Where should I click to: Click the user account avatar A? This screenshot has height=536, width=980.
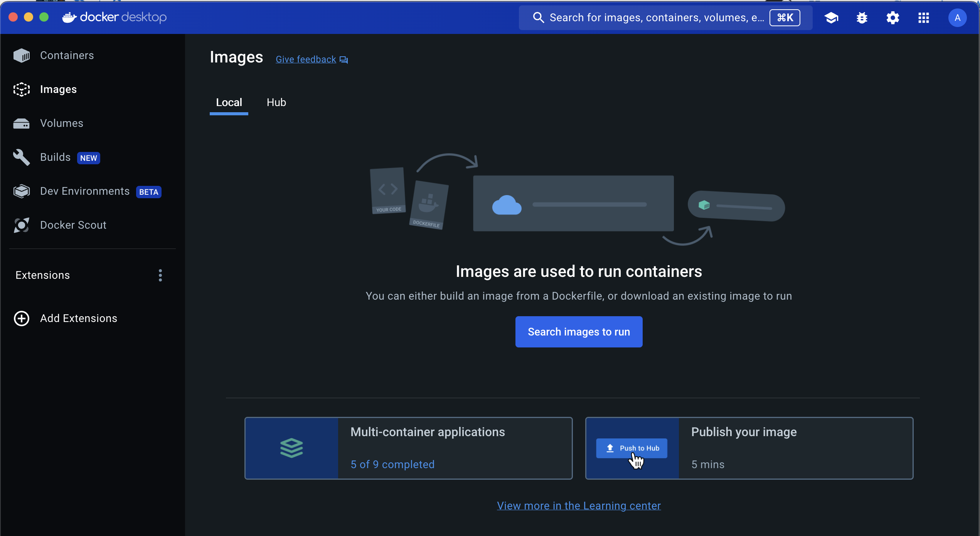957,18
